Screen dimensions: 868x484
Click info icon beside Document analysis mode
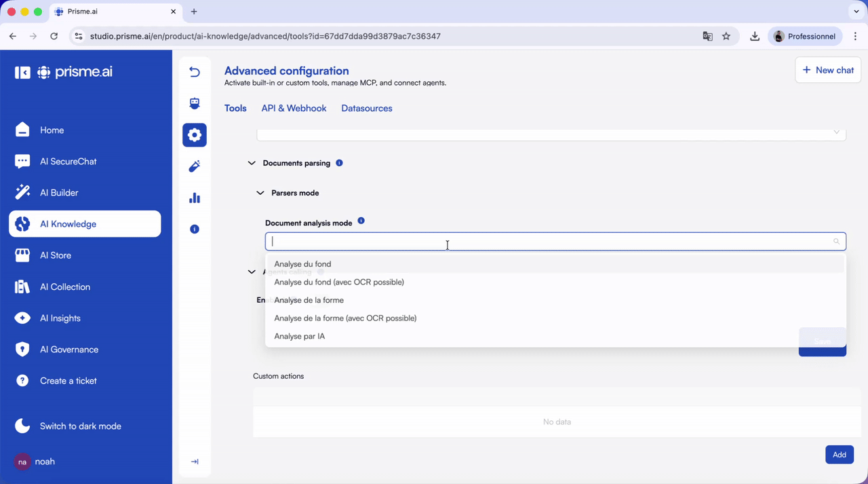coord(361,221)
